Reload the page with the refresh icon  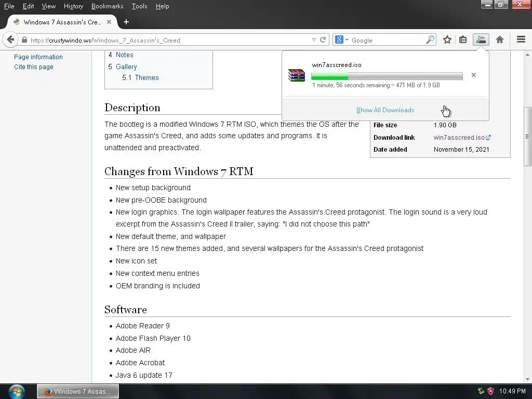[323, 40]
